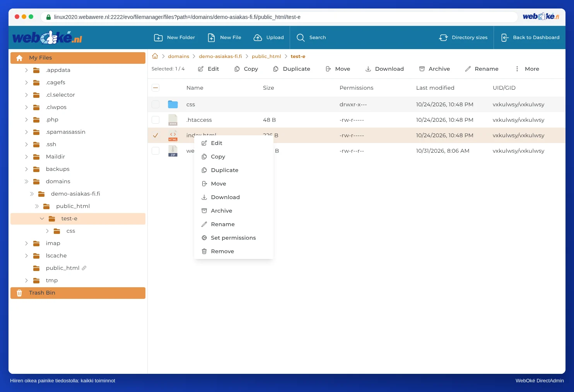
Task: Select the Maildir folder in tree
Action: 55,157
